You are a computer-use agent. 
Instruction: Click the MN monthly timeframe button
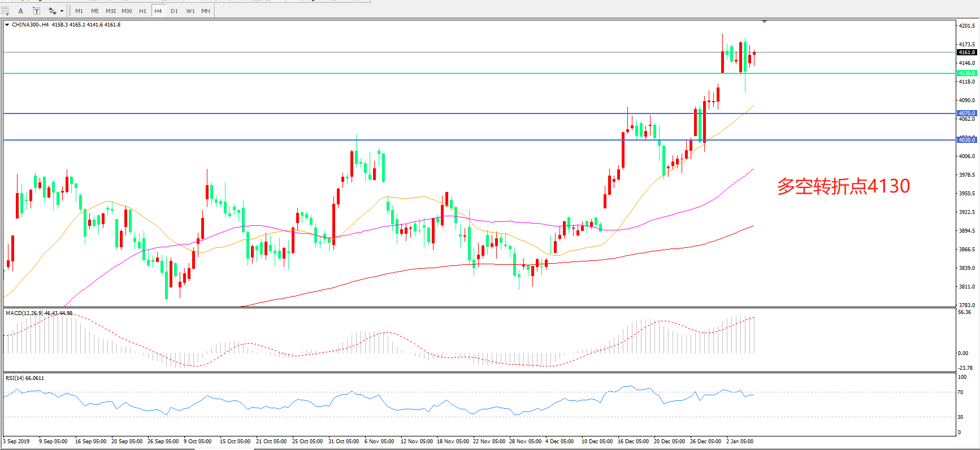[x=206, y=11]
